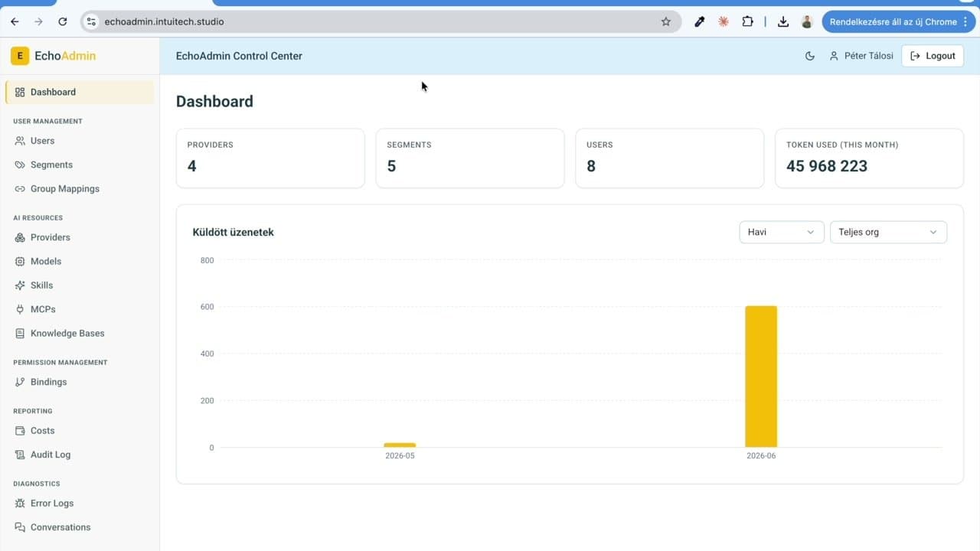Click the Group Mappings link icon
980x551 pixels.
(20, 189)
